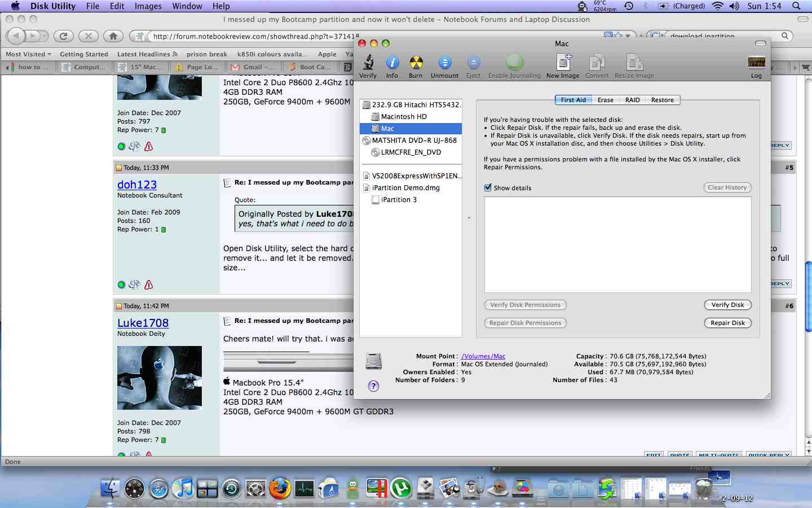
Task: Open Spotlight search in the menu bar
Action: [796, 6]
